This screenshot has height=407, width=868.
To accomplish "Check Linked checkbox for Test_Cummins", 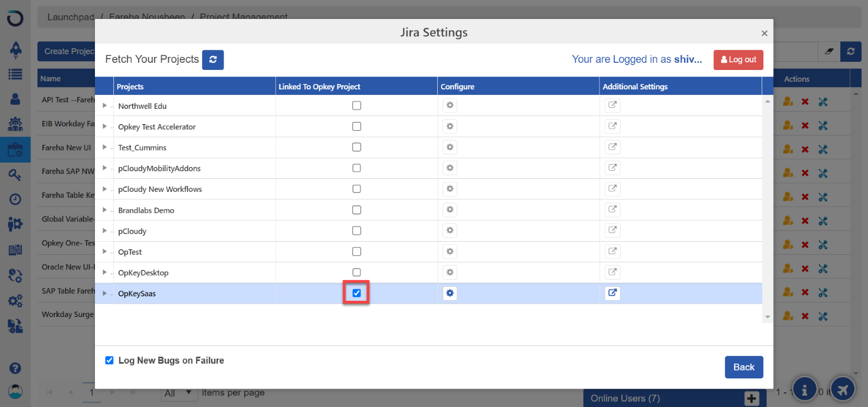I will click(x=356, y=147).
